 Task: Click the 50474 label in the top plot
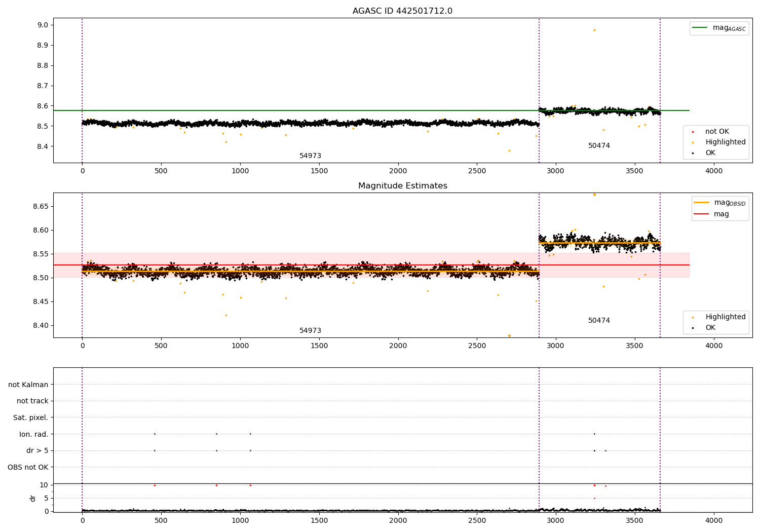pyautogui.click(x=599, y=146)
